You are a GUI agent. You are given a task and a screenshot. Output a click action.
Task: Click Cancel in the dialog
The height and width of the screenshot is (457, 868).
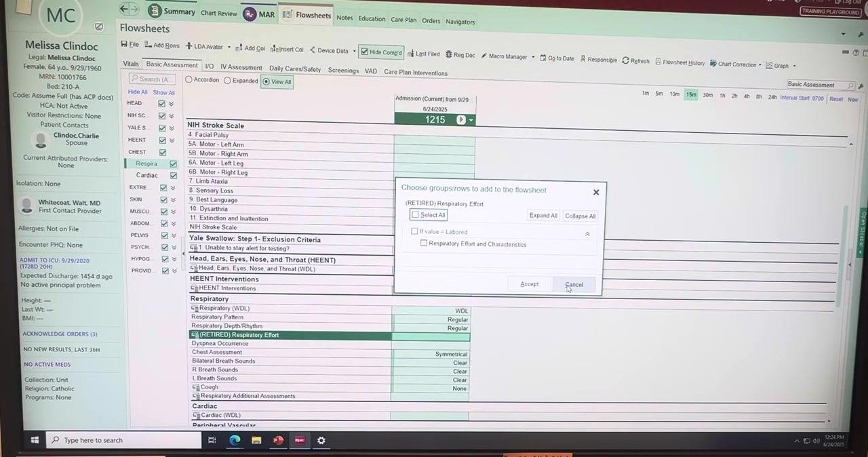pyautogui.click(x=574, y=285)
